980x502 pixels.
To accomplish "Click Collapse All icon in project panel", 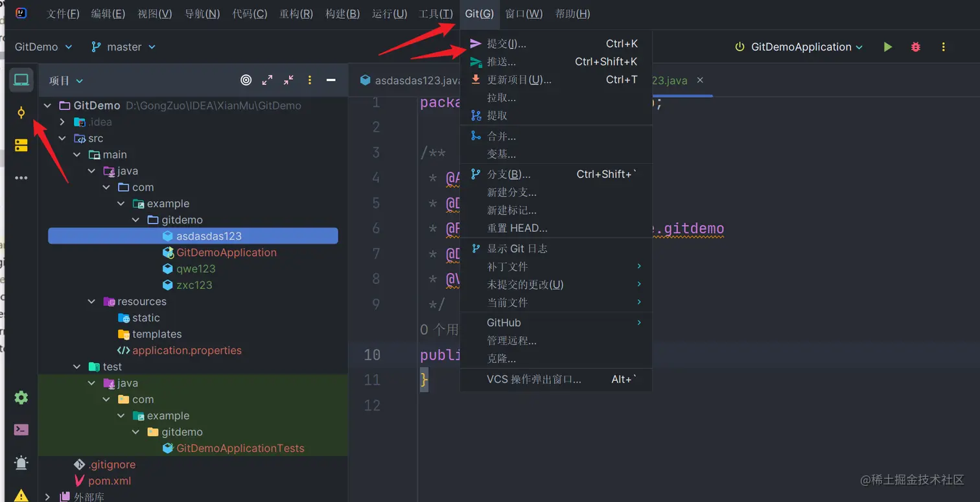I will [x=288, y=80].
